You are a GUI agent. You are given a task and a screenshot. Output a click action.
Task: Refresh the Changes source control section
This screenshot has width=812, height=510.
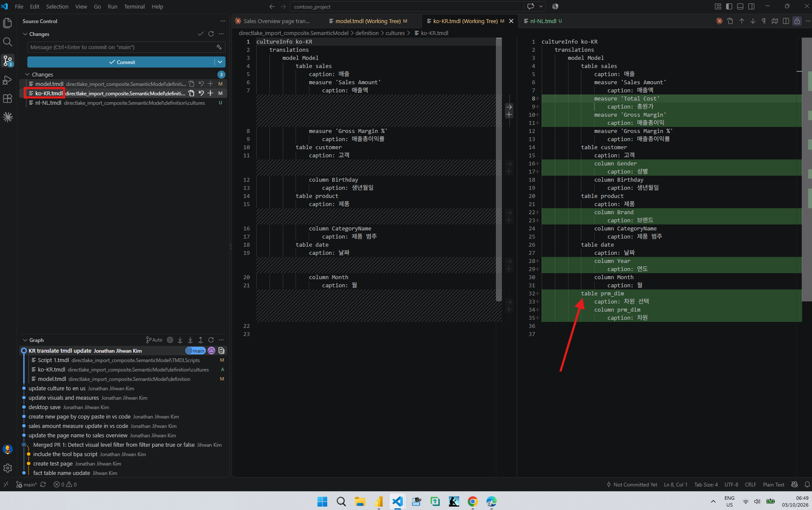[211, 34]
